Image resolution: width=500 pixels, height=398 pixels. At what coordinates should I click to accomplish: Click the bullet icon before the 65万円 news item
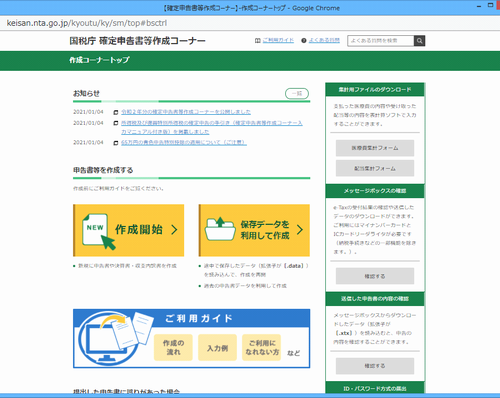pos(116,143)
